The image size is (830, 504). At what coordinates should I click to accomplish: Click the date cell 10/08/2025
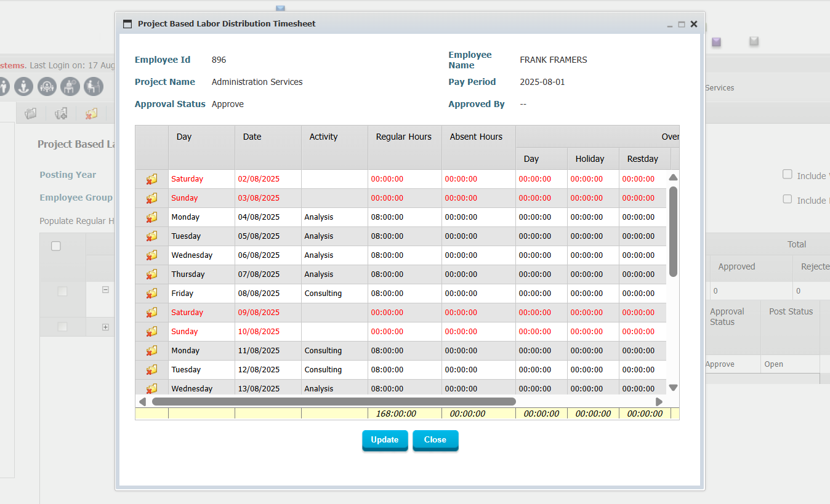point(268,332)
